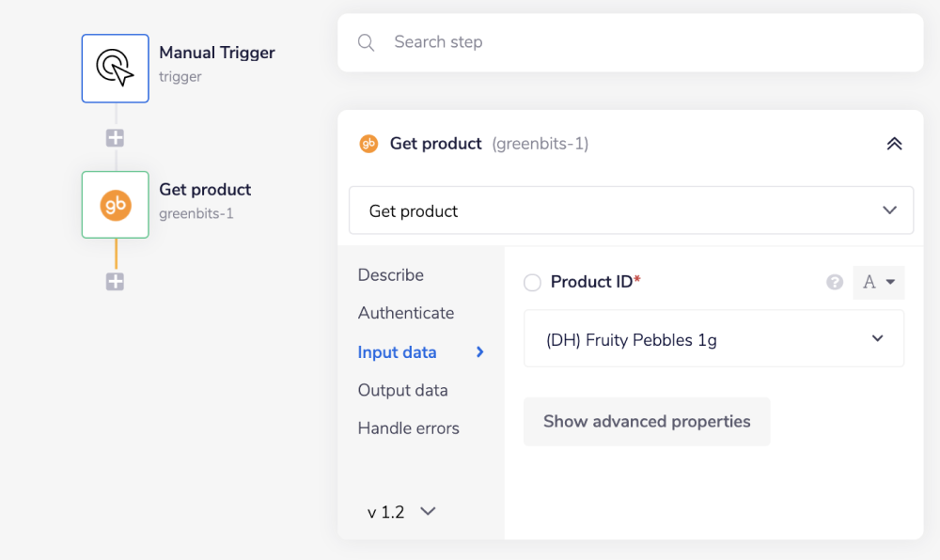
Task: Toggle the Product ID radio button
Action: 532,283
